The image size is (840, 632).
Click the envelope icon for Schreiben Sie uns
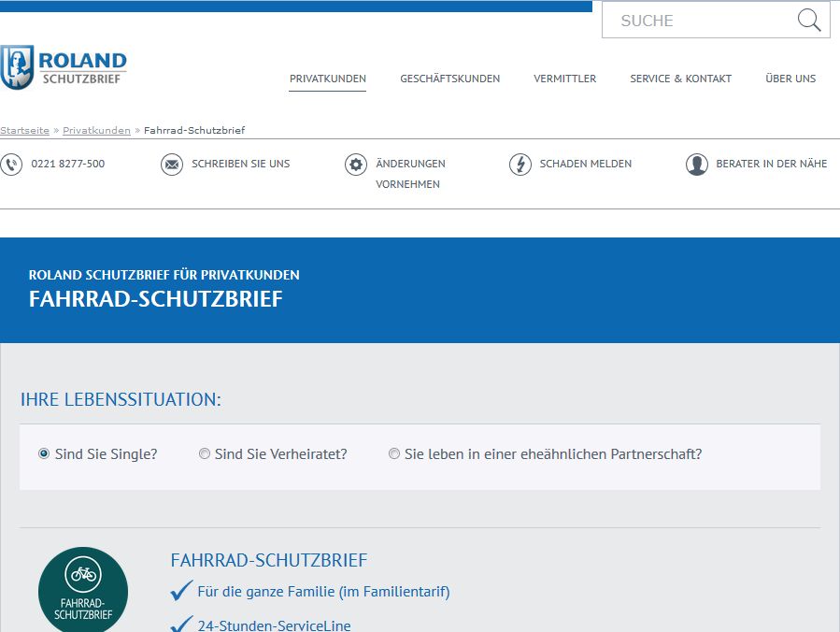coord(172,164)
